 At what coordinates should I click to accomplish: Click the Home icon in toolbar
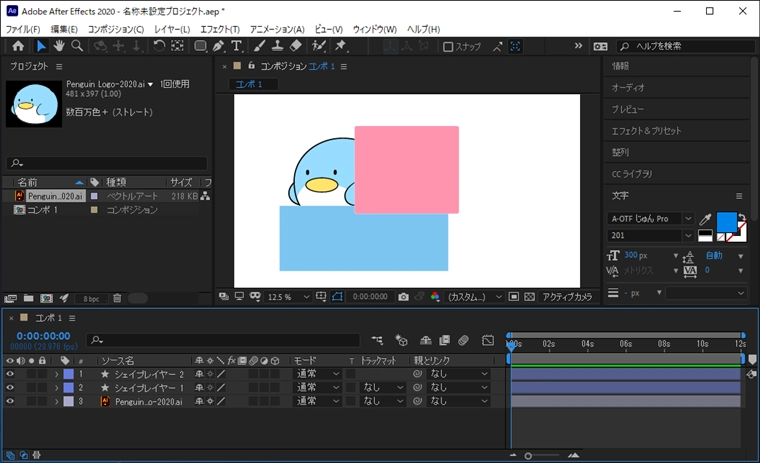tap(18, 46)
